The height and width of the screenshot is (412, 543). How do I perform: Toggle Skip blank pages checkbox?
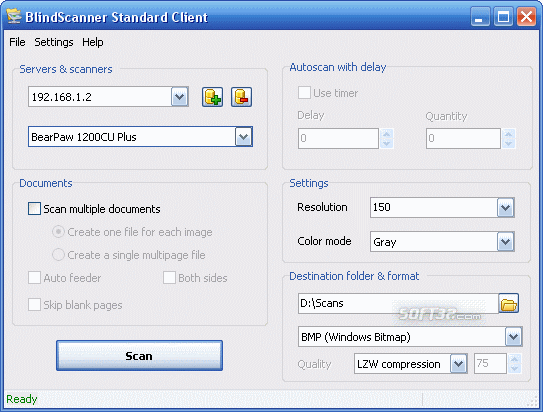click(x=34, y=305)
